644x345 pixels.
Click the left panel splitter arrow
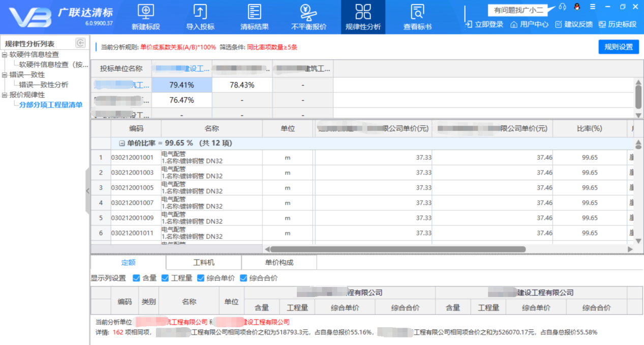87,191
